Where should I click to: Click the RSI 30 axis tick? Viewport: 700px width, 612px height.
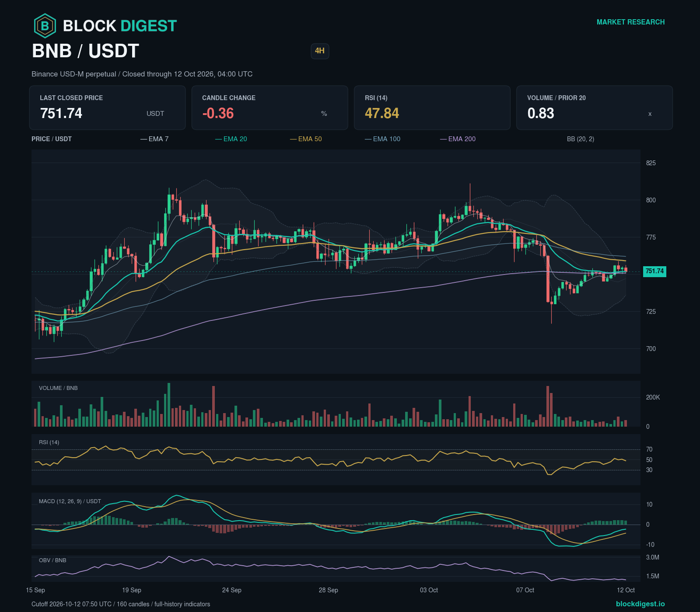[649, 470]
